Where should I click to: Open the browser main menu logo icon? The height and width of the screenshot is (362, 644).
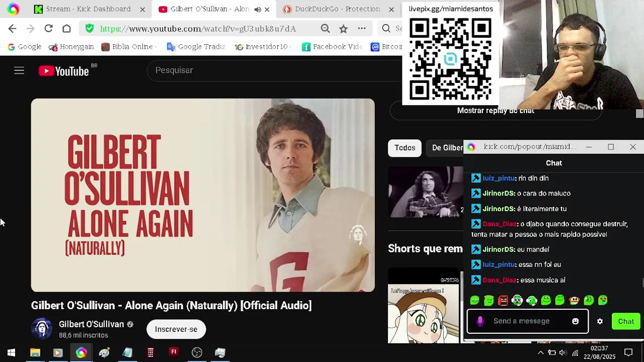pyautogui.click(x=13, y=9)
